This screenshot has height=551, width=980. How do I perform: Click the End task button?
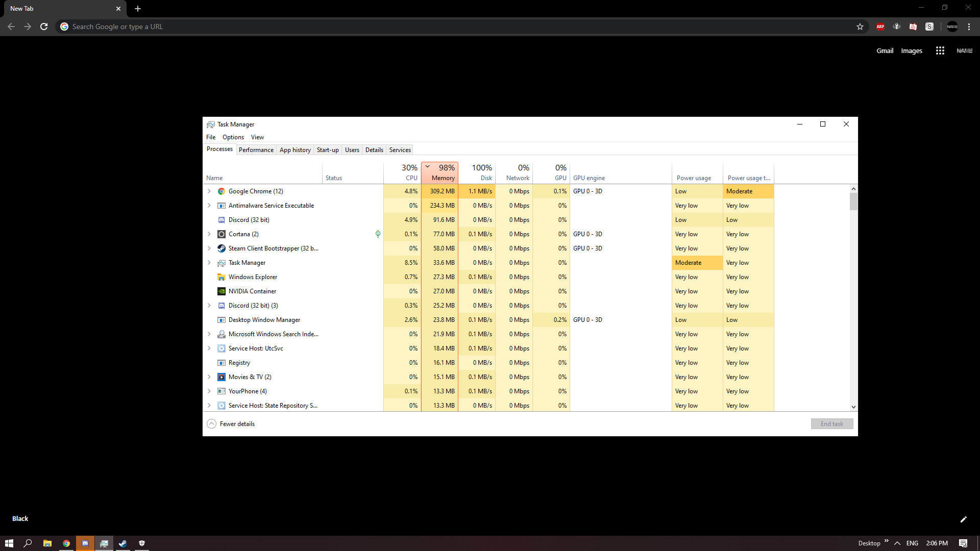click(x=831, y=423)
